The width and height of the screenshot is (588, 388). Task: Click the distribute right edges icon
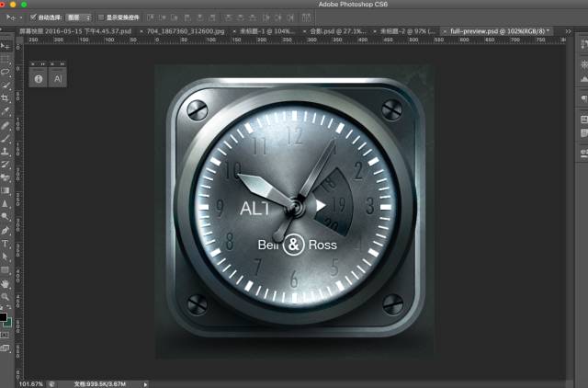point(290,17)
